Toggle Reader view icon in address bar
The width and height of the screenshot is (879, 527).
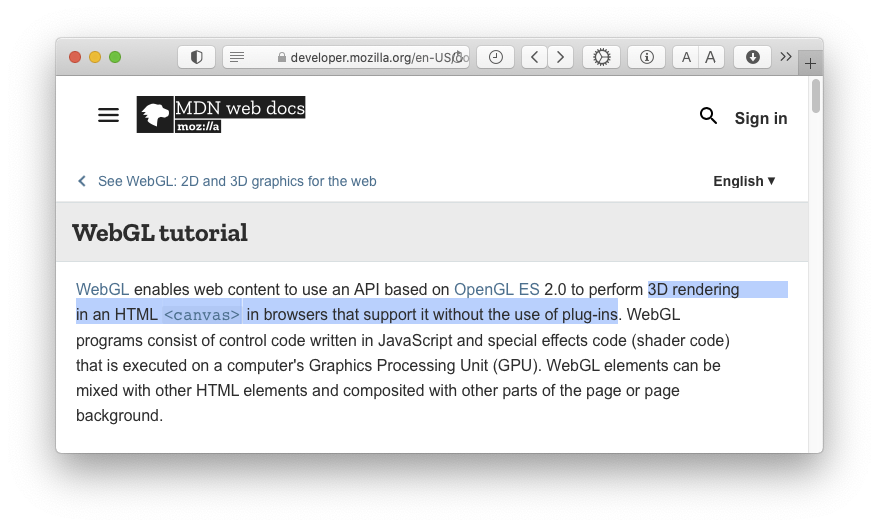(237, 57)
